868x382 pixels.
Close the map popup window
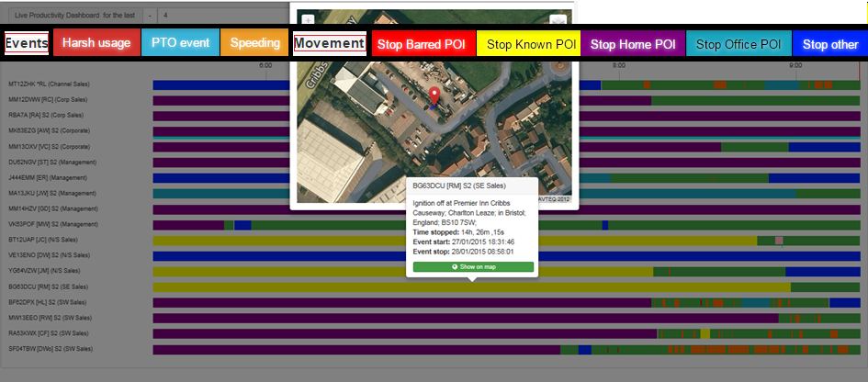coord(558,21)
